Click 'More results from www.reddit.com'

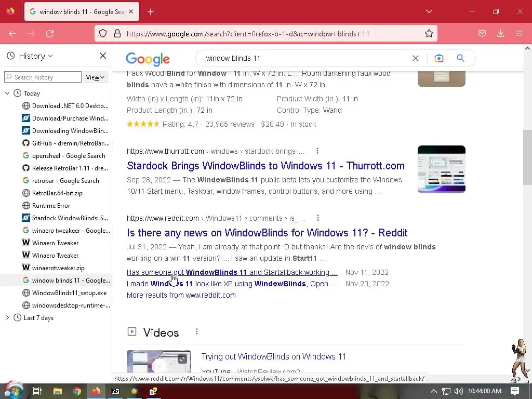181,295
